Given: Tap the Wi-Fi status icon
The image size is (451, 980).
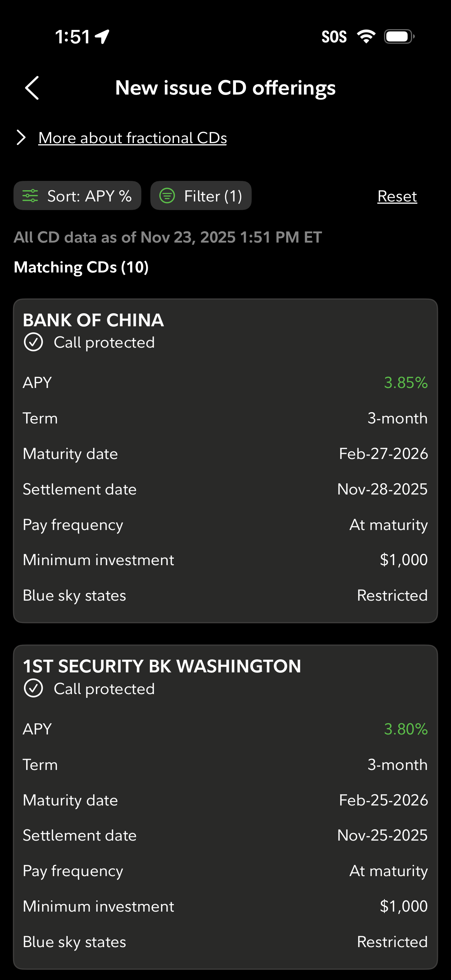Looking at the screenshot, I should click(366, 37).
